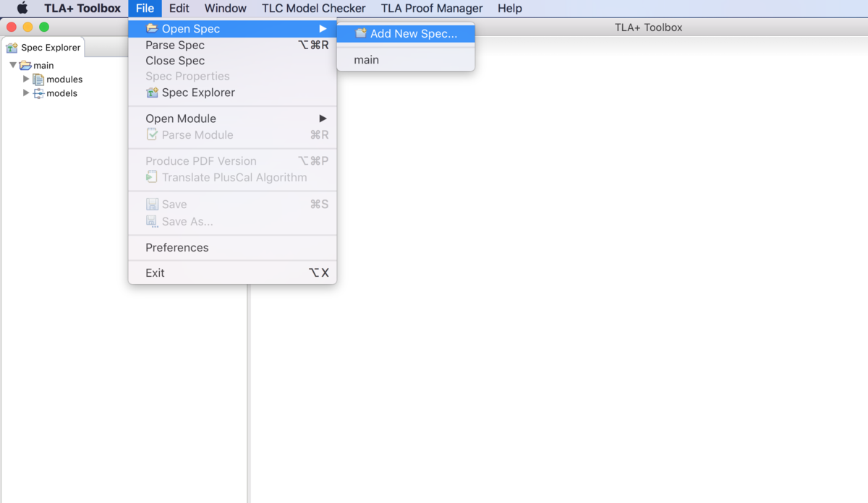Open the TLC Model Checker menu

(313, 9)
